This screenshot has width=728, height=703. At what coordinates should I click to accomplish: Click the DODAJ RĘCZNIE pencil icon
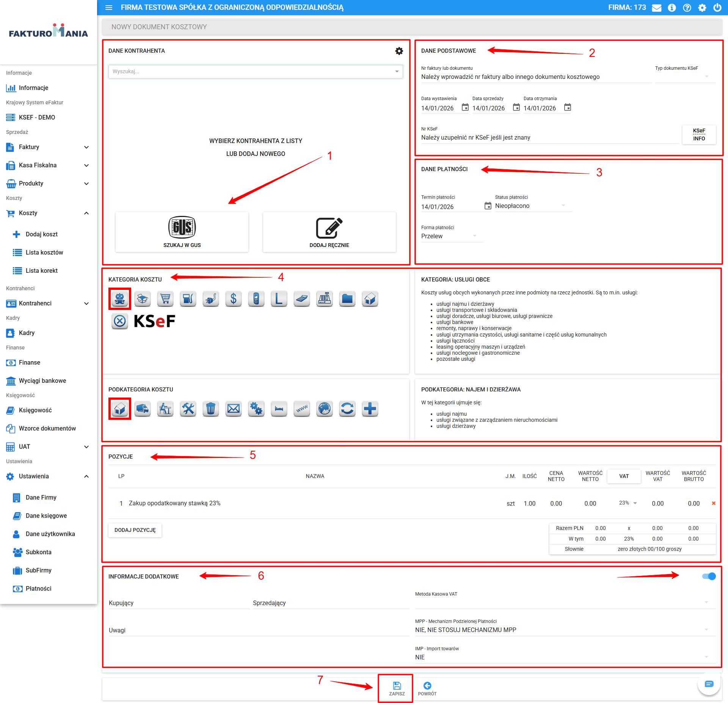pyautogui.click(x=329, y=228)
